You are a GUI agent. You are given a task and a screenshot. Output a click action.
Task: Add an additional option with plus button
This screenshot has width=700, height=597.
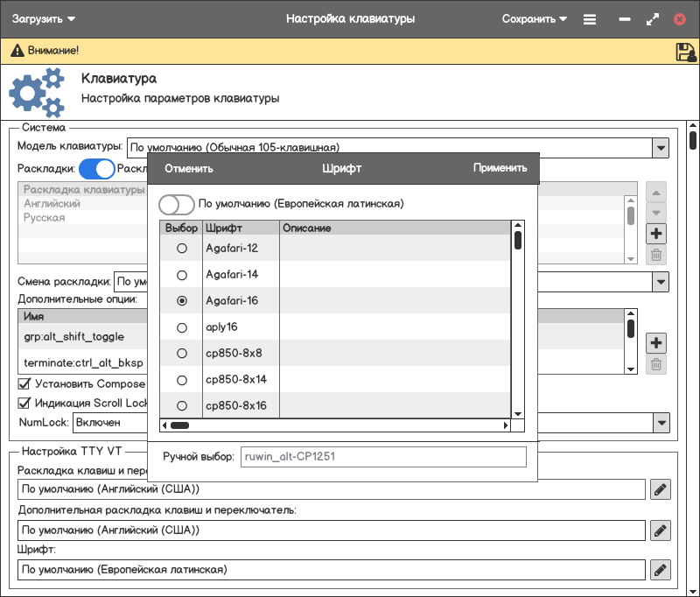tap(656, 342)
